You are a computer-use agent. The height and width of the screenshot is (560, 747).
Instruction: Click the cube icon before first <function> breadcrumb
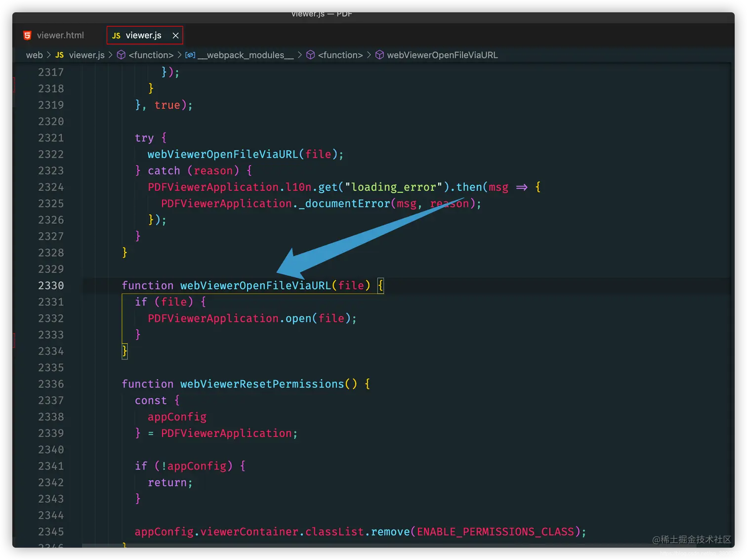coord(121,55)
